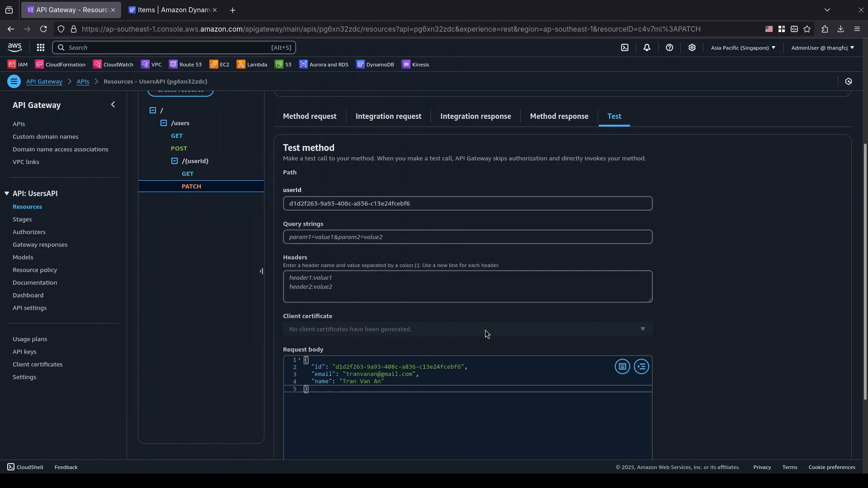Click the request body format/indent icon
Viewport: 868px width, 488px height.
click(642, 366)
